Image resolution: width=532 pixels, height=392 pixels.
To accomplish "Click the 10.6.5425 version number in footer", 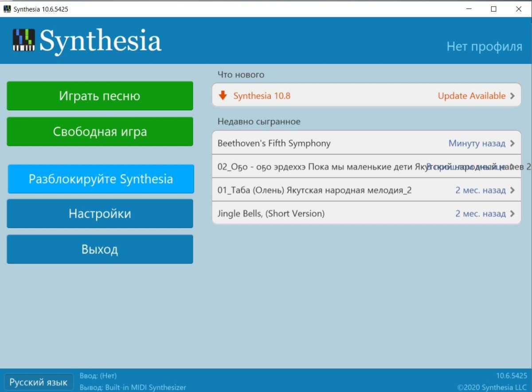I will pyautogui.click(x=512, y=376).
